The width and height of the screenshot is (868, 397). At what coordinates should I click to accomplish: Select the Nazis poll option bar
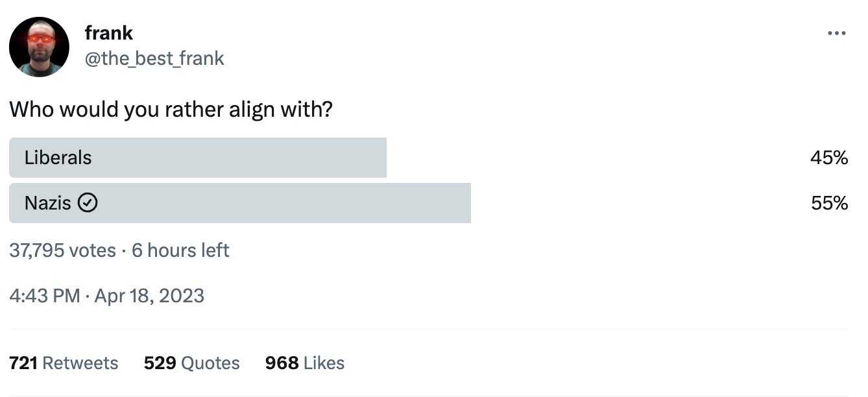(x=240, y=203)
